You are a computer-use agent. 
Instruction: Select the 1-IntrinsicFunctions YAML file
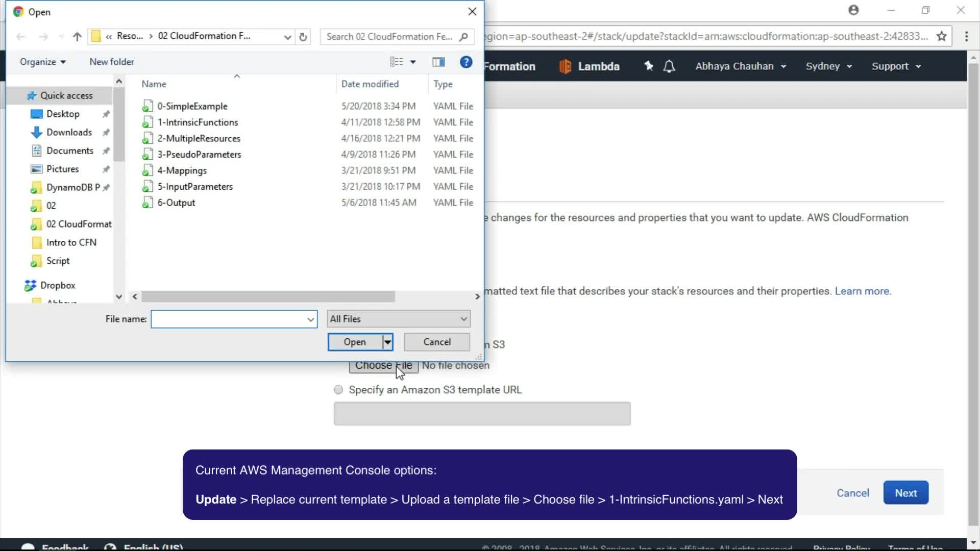click(x=198, y=122)
